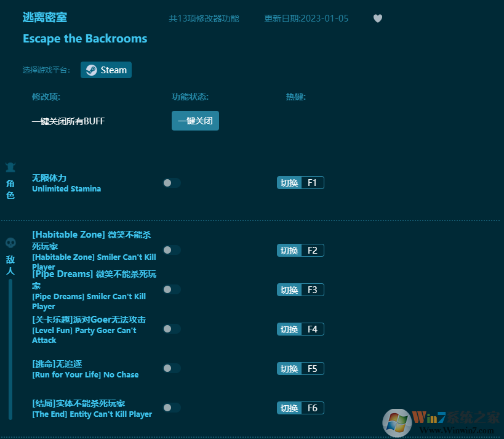Click the Win7 site logo watermark
The height and width of the screenshot is (439, 504).
point(440,422)
